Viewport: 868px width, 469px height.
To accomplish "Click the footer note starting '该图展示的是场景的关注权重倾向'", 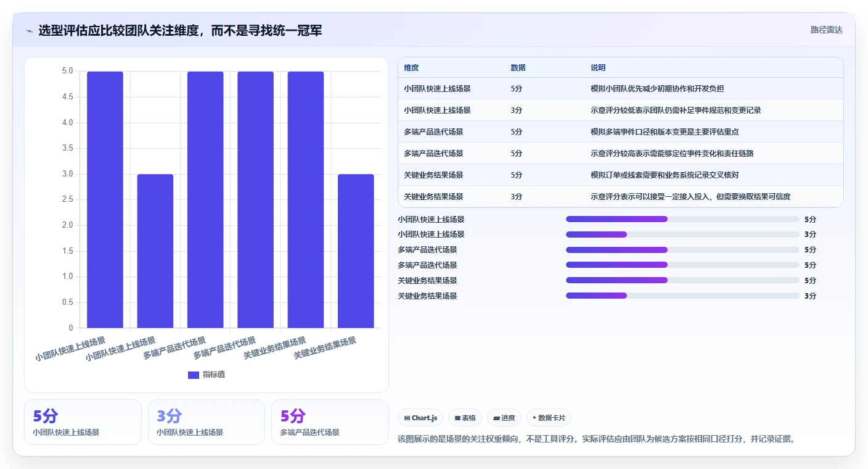I will coord(597,439).
